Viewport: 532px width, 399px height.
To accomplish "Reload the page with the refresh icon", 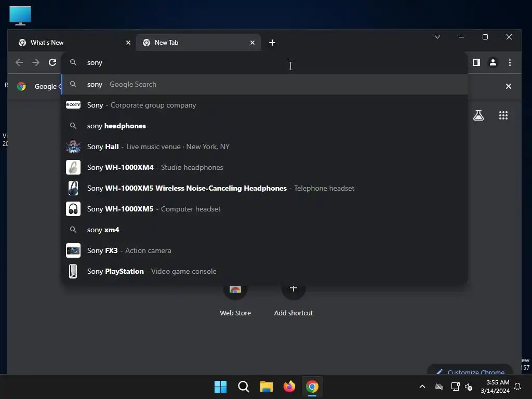I will tap(52, 62).
